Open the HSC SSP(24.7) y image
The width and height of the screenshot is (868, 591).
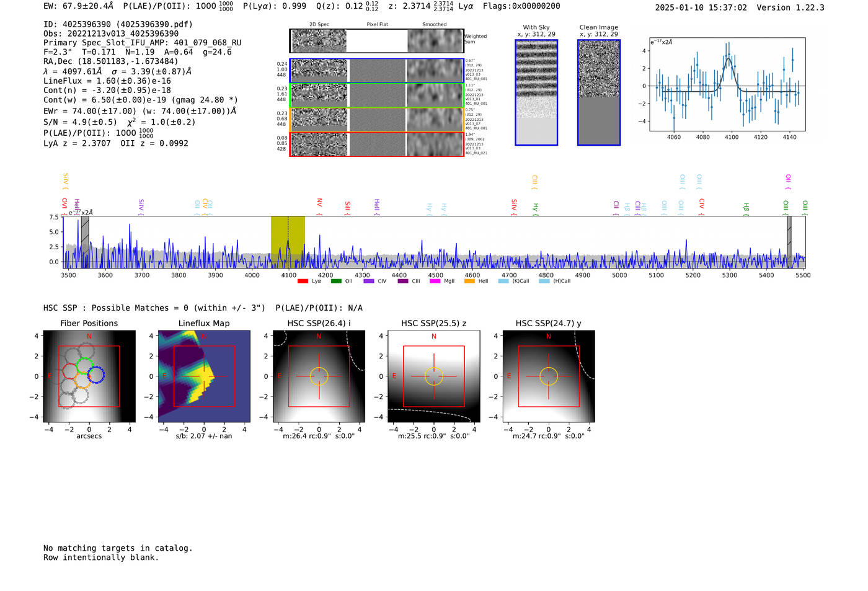[x=549, y=376]
